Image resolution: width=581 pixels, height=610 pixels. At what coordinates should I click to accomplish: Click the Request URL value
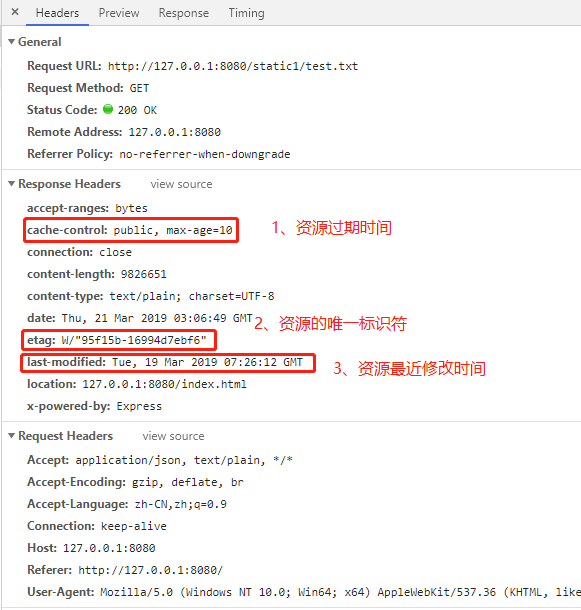tap(233, 66)
